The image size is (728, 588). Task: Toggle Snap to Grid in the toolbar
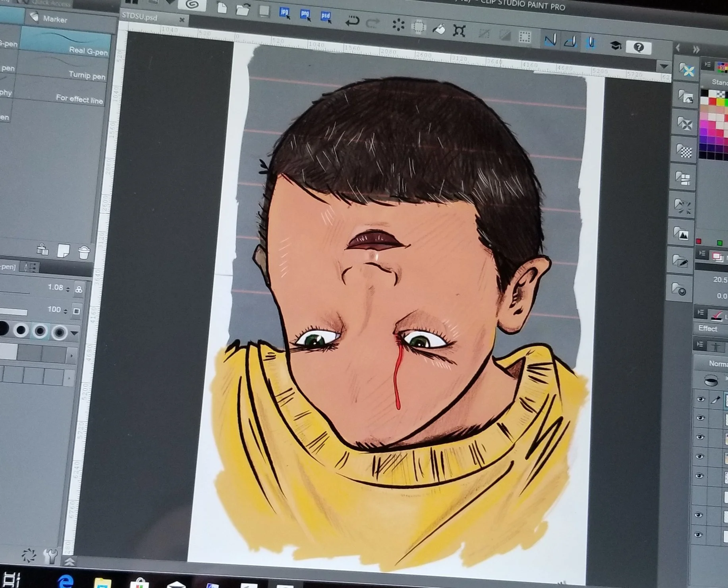tap(591, 43)
